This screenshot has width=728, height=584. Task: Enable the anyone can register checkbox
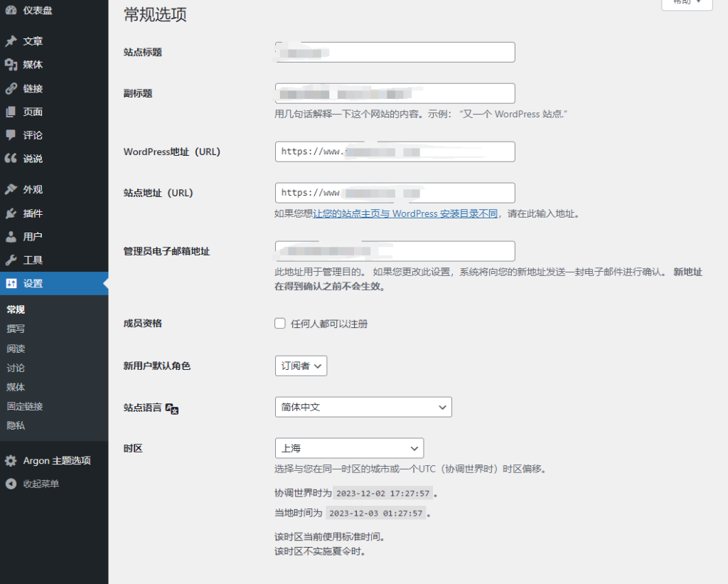(280, 324)
